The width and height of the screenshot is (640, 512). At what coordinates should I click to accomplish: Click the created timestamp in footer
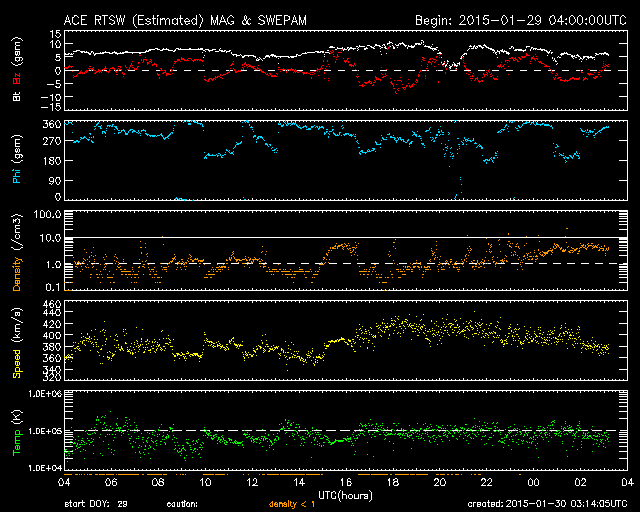[547, 503]
